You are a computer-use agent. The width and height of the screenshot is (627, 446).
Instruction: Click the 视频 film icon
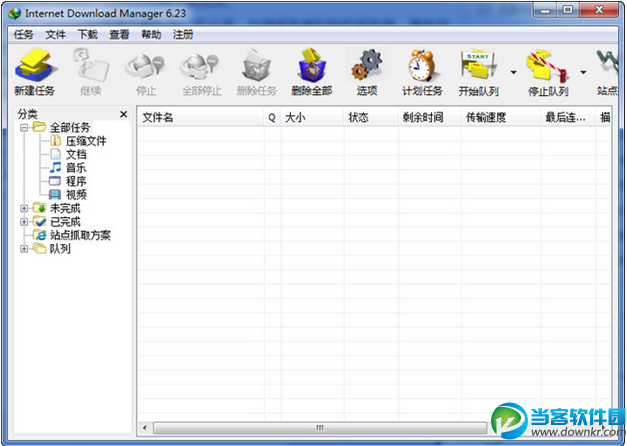(x=55, y=195)
